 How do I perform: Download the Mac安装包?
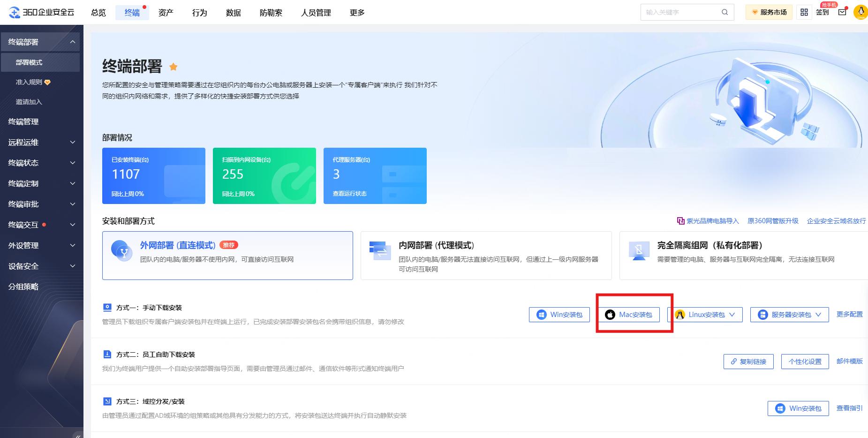pyautogui.click(x=628, y=315)
